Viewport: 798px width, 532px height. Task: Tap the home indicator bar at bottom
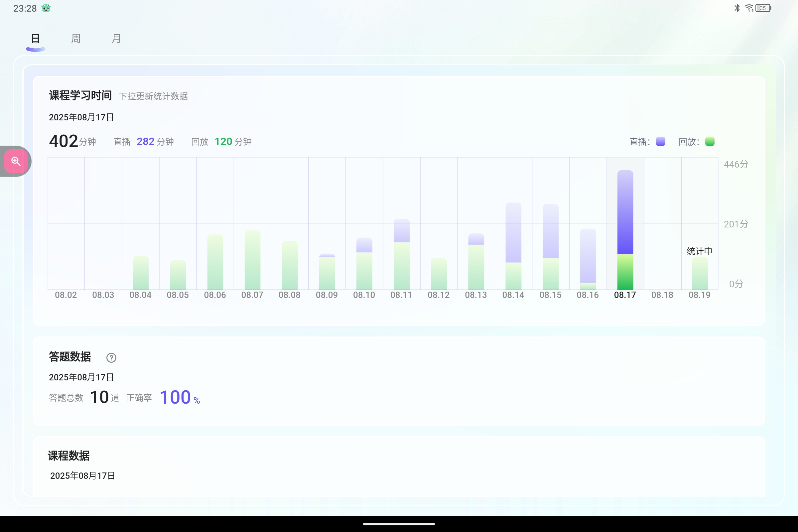399,524
